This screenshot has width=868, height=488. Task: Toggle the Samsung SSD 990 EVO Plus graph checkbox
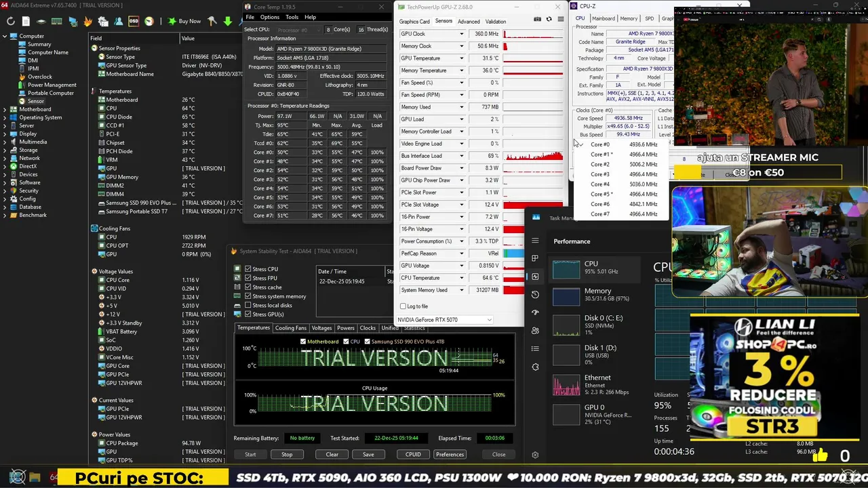point(367,341)
